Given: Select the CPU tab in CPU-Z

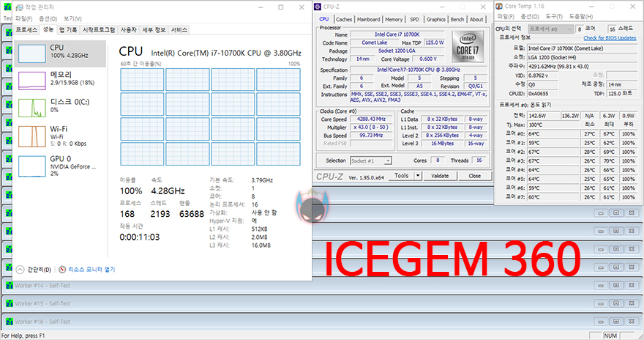Looking at the screenshot, I should [x=324, y=19].
